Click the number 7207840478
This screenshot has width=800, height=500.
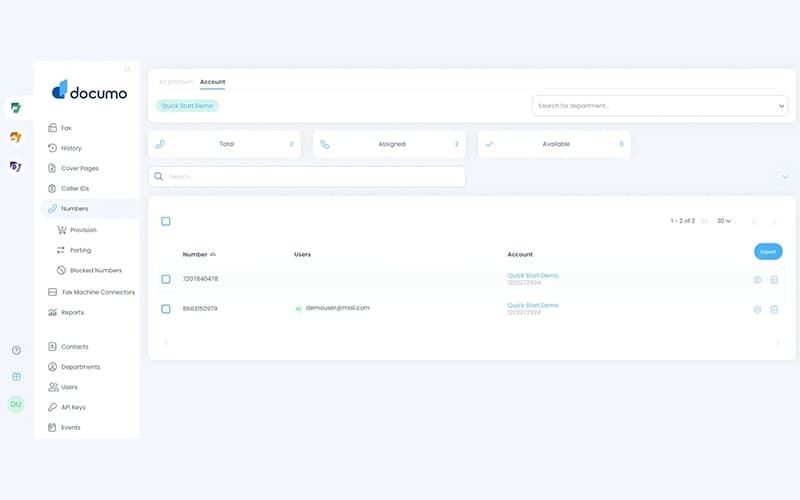[200, 279]
